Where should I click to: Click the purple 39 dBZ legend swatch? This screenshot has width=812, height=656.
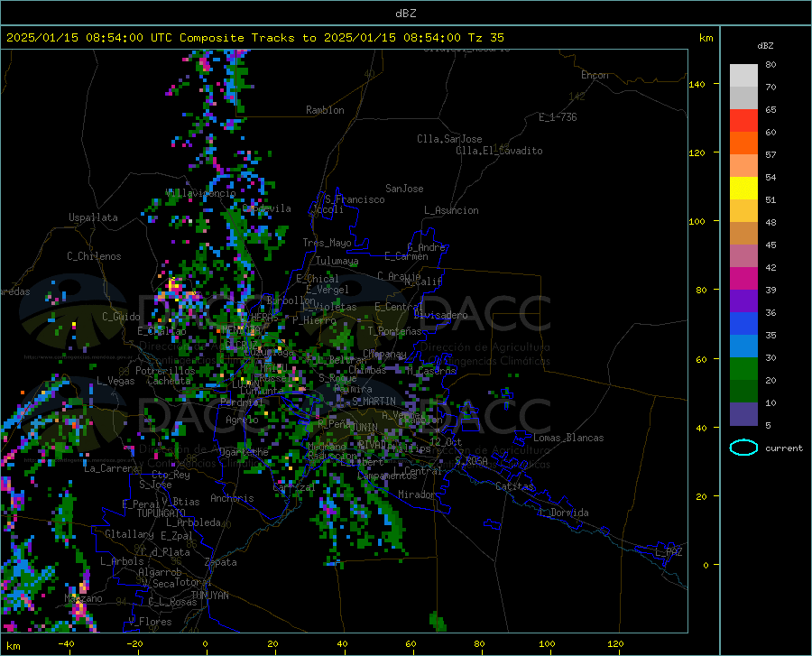click(743, 301)
